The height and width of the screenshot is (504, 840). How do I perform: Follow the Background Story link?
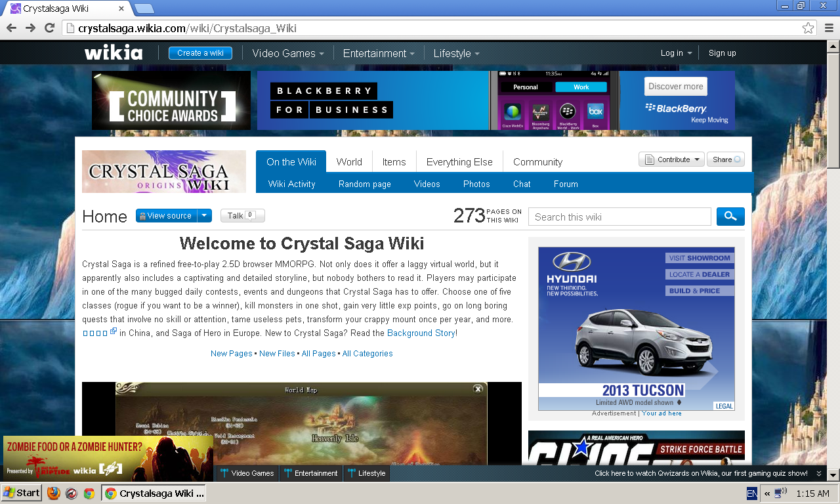[421, 333]
